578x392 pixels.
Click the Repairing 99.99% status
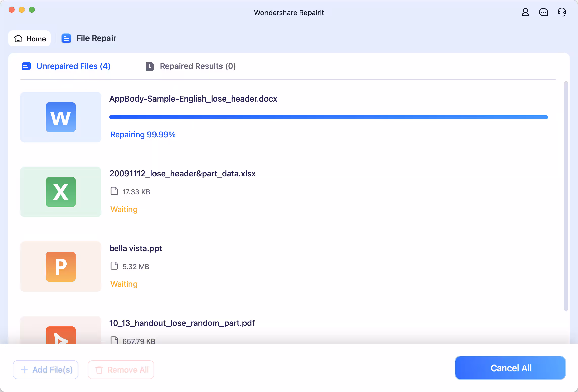[x=143, y=135]
